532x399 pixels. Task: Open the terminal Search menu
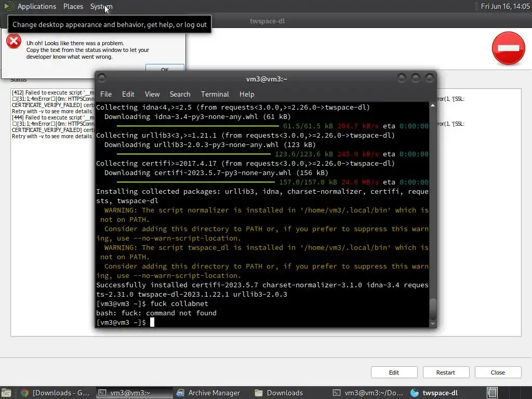pos(180,95)
